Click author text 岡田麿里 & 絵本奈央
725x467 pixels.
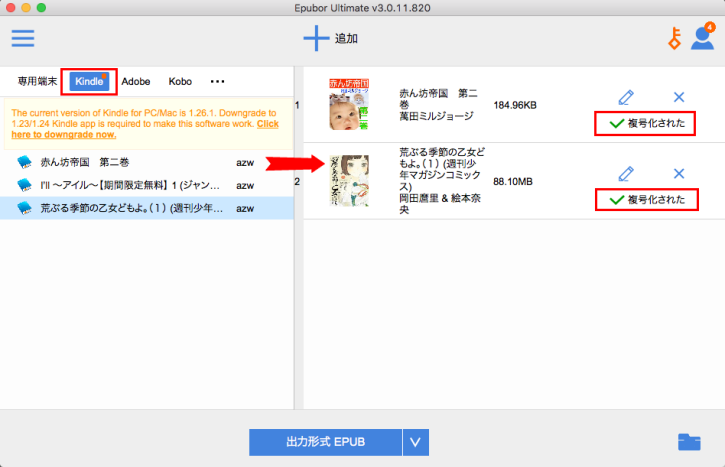[x=440, y=204]
